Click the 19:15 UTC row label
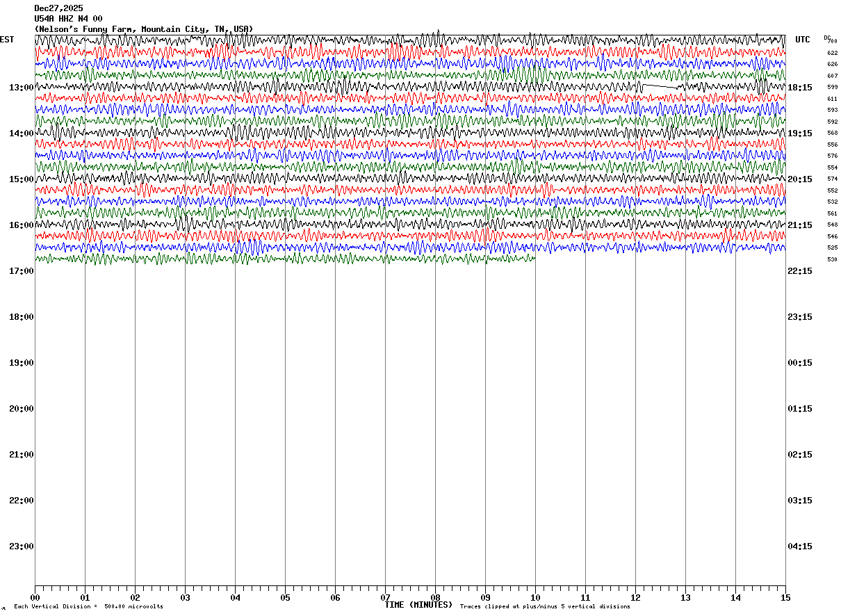The image size is (841, 616). (800, 133)
